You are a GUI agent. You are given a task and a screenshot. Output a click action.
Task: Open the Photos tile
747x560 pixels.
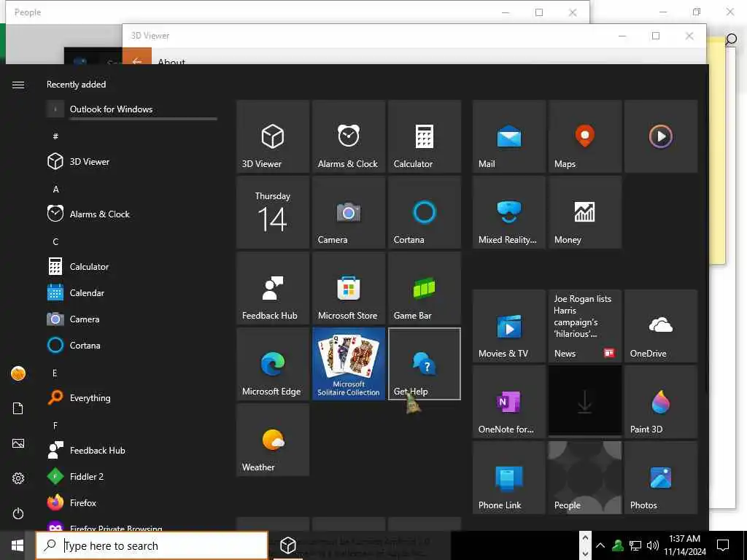pyautogui.click(x=660, y=477)
